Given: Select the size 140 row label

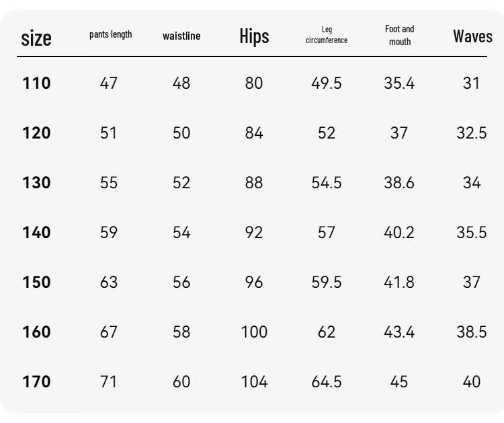Looking at the screenshot, I should click(36, 232).
